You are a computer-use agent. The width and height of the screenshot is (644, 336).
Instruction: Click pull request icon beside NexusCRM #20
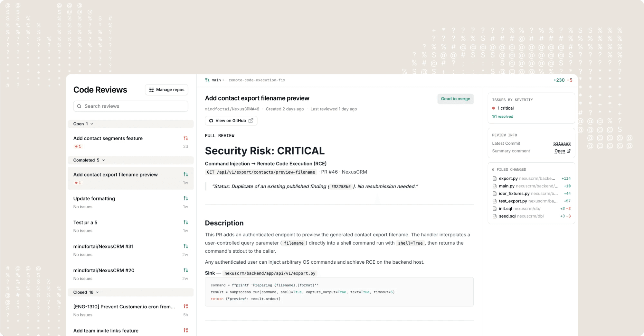(186, 270)
